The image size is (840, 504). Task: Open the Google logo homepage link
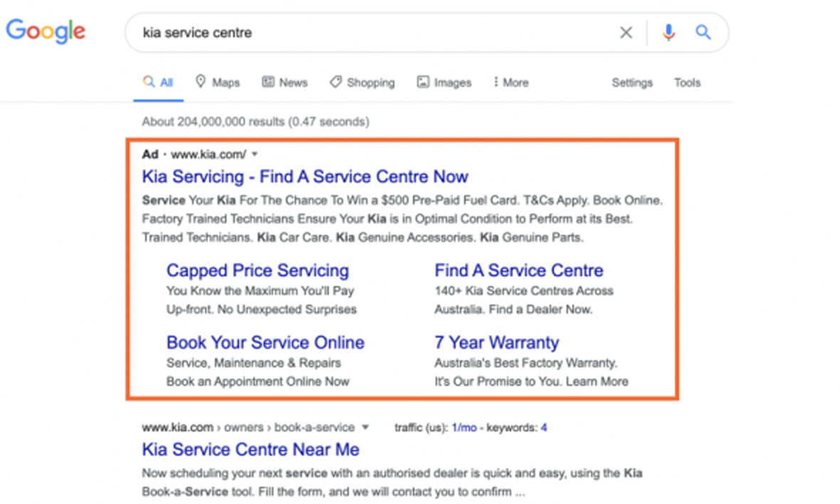(46, 31)
